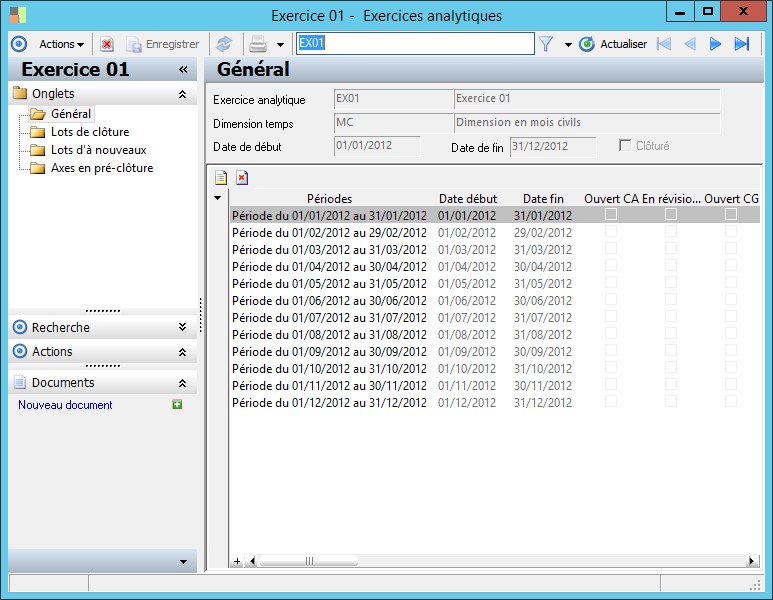This screenshot has height=600, width=773.
Task: Click the plus button beside horizontal scrollbar
Action: coord(237,561)
